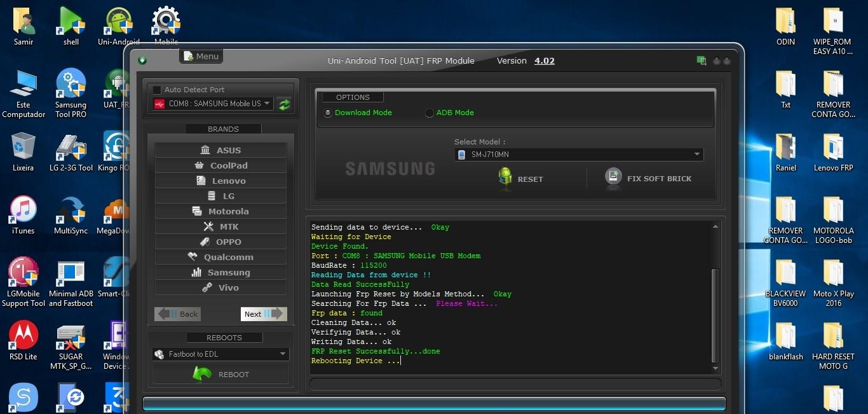Click the green REBOOT arrow icon
This screenshot has width=868, height=414.
tap(202, 374)
